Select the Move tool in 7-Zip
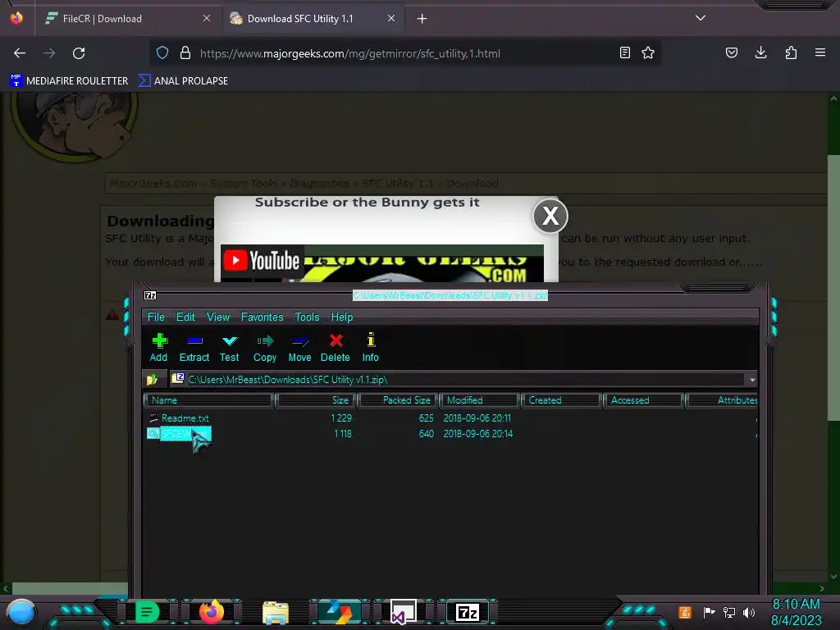The width and height of the screenshot is (840, 630). pyautogui.click(x=299, y=348)
